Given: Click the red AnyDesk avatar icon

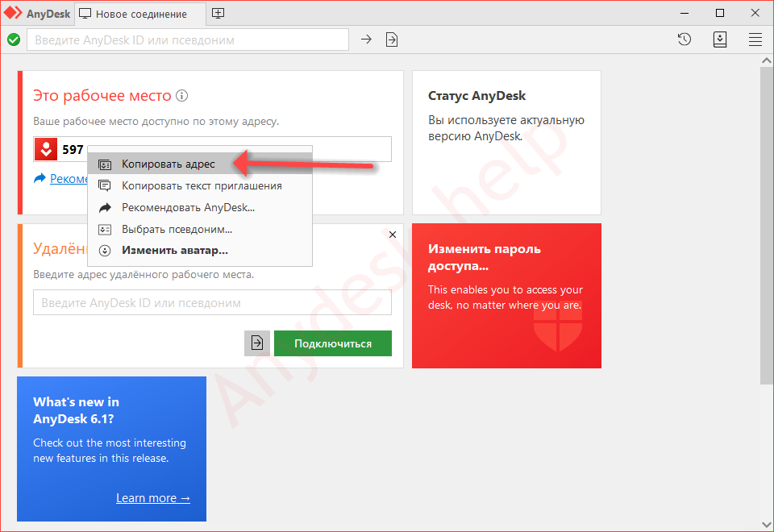Looking at the screenshot, I should tap(46, 149).
